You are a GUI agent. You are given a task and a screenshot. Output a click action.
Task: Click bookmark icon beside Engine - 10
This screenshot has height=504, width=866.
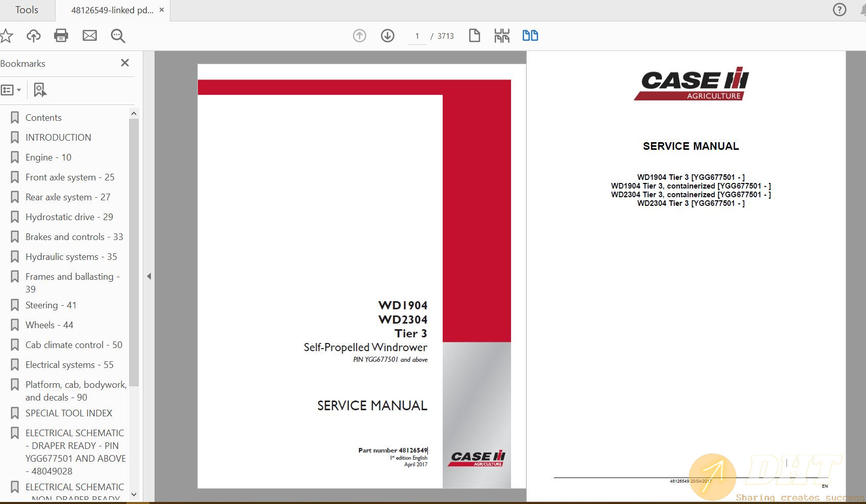click(15, 157)
